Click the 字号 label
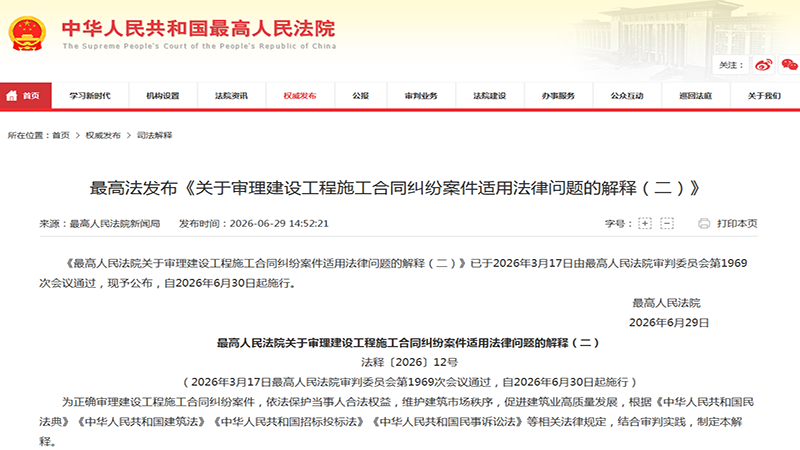800x450 pixels. pos(618,223)
